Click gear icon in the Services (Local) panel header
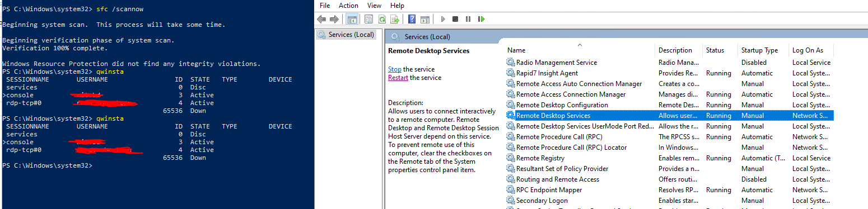 tap(395, 37)
